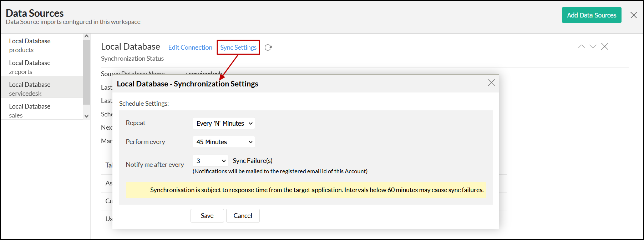
Task: Close the Synchronization Settings dialog
Action: coord(491,82)
